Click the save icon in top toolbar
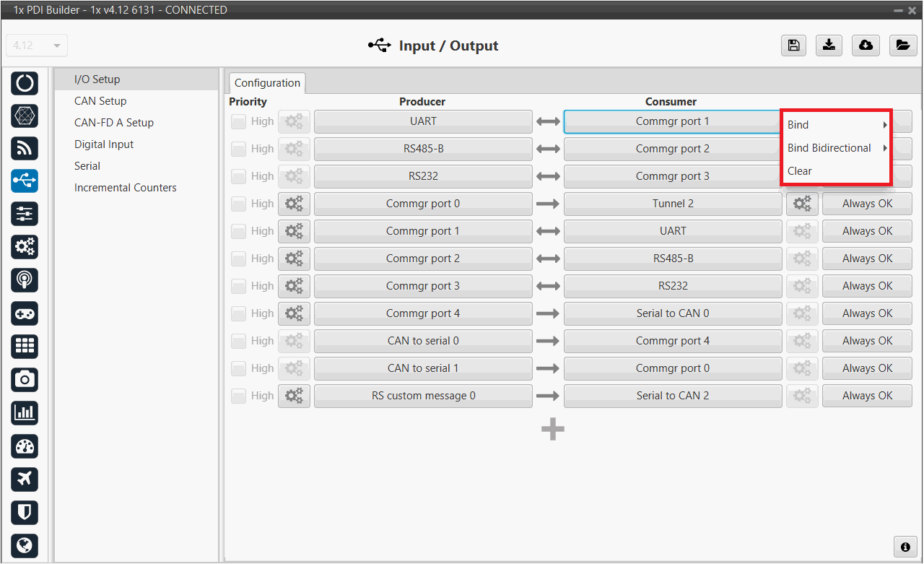924x564 pixels. [793, 45]
